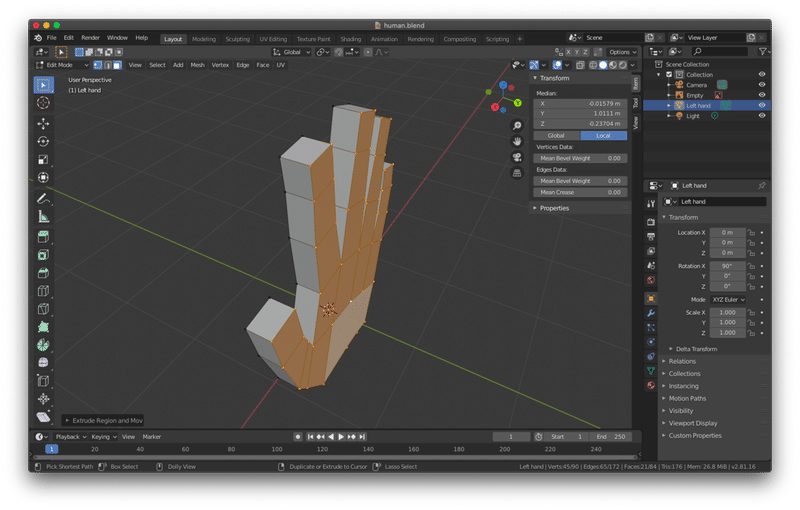Screen dimensions: 800x510
Task: Switch median coordinates to Global
Action: pyautogui.click(x=557, y=136)
